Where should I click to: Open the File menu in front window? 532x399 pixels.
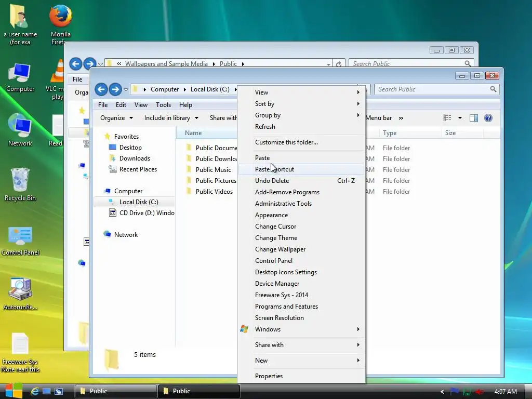pyautogui.click(x=103, y=105)
